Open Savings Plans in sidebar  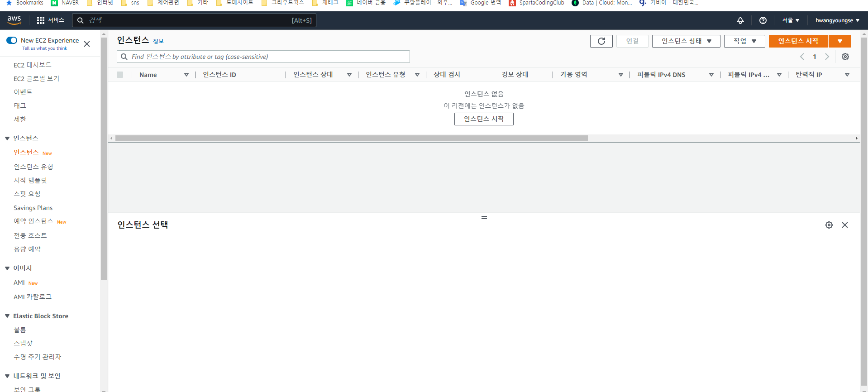click(33, 208)
